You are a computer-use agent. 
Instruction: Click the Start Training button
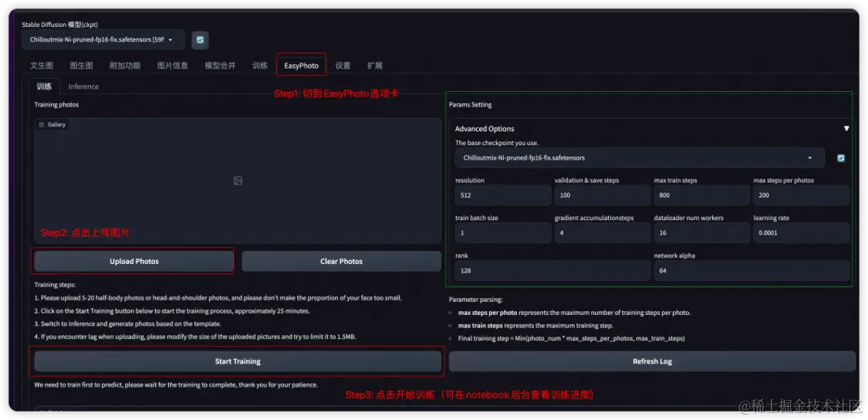[x=238, y=361]
